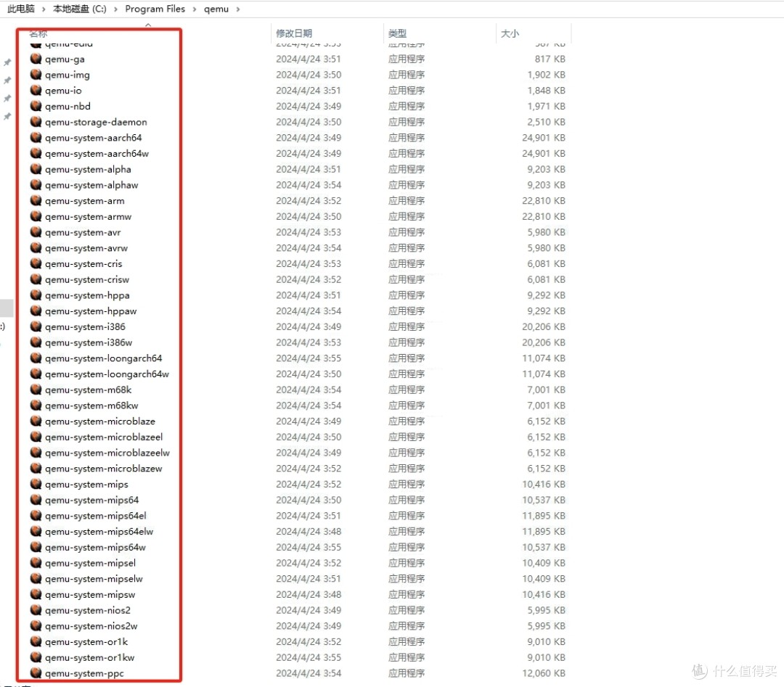Click the qemu-ga file icon
The height and width of the screenshot is (687, 784).
point(36,59)
